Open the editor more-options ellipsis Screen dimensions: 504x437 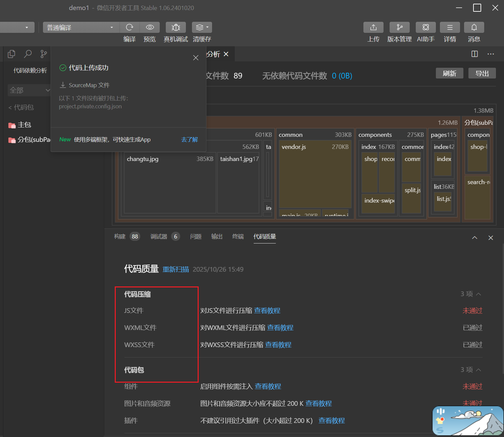pyautogui.click(x=491, y=54)
